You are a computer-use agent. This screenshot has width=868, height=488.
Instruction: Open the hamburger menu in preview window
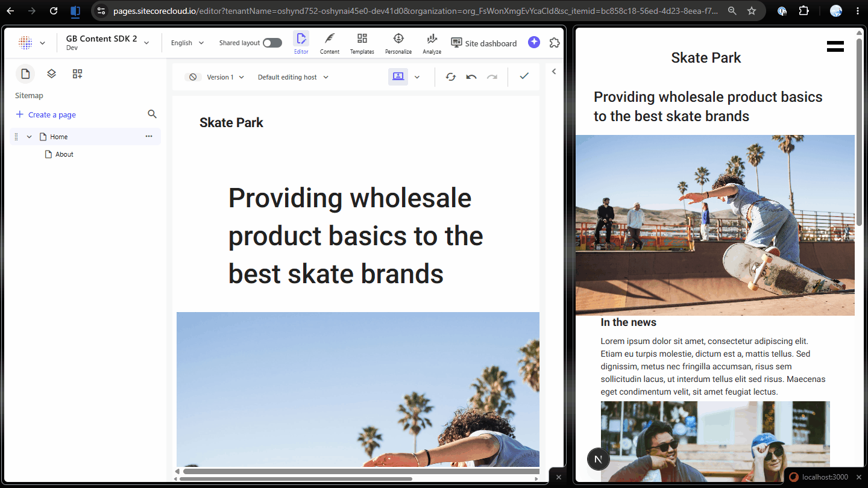(835, 46)
